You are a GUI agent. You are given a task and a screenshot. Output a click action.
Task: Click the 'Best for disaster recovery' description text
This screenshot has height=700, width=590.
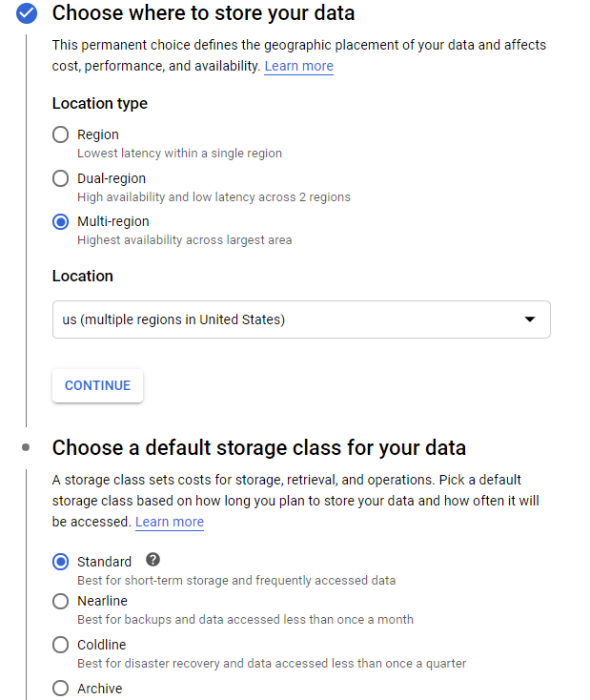(272, 663)
